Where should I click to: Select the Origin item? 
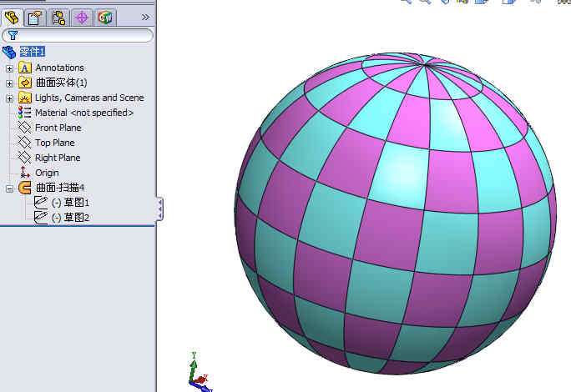pos(47,173)
